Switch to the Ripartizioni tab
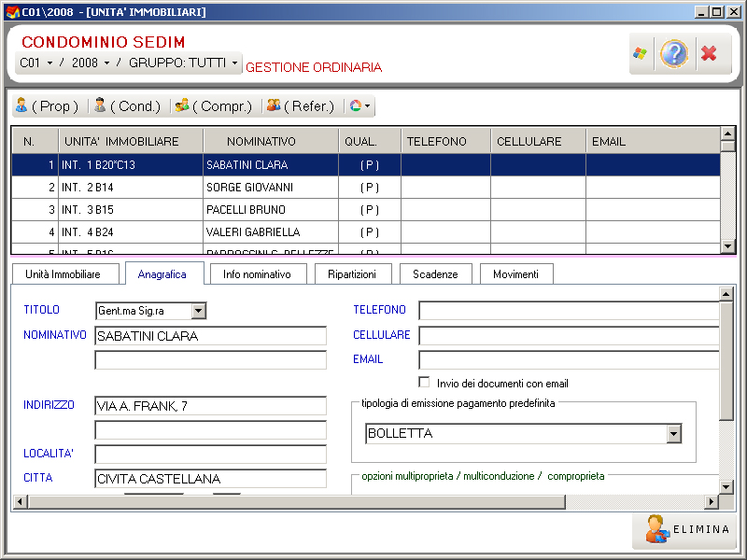The image size is (747, 560). click(353, 274)
